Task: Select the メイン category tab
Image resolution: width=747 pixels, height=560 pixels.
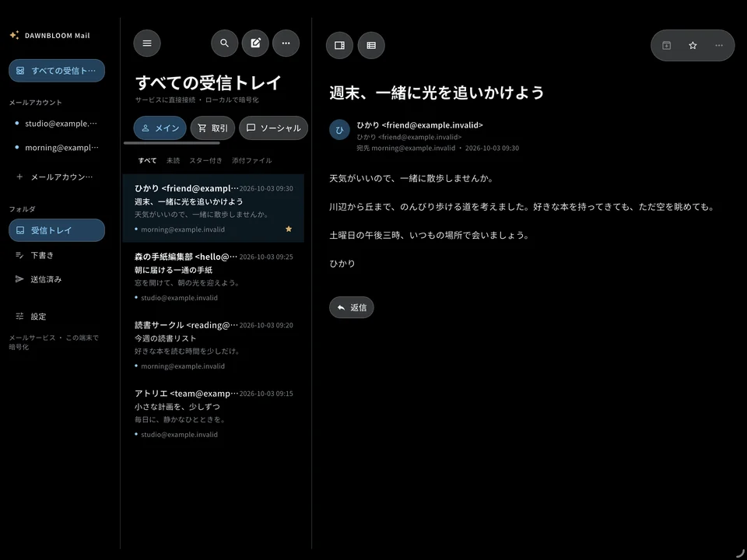Action: coord(160,128)
